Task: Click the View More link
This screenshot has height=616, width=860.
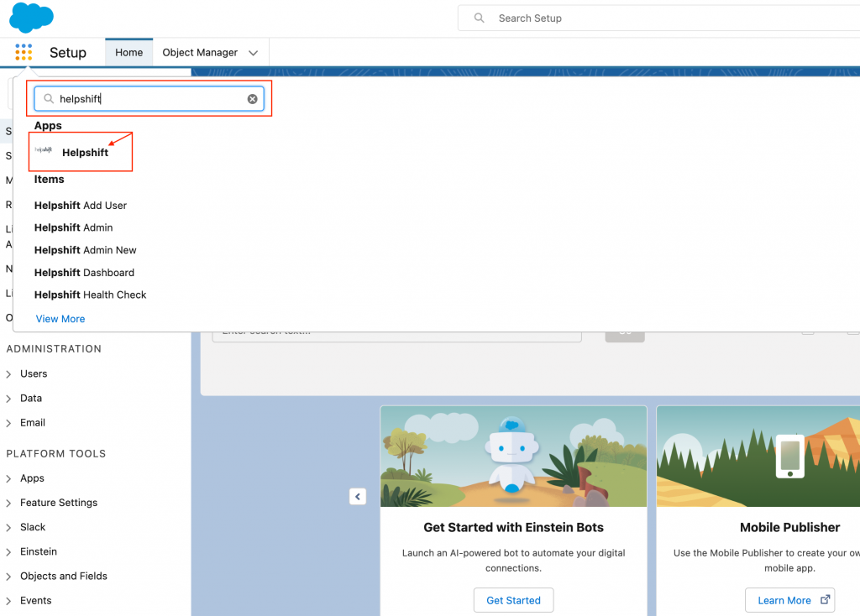Action: click(x=60, y=319)
